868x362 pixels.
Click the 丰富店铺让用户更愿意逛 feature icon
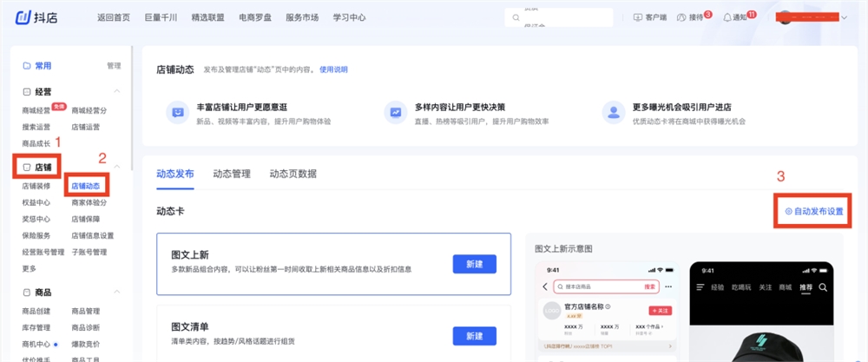point(177,112)
